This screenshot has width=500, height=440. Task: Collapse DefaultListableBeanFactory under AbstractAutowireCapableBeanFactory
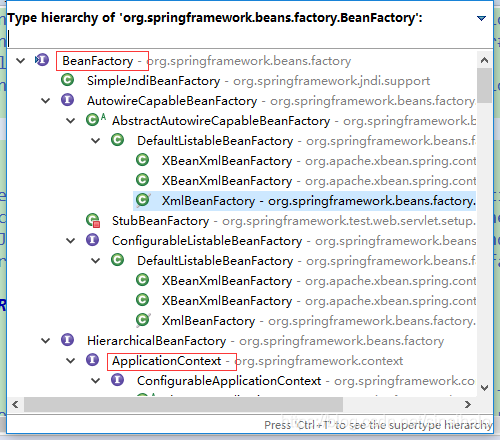click(x=96, y=141)
